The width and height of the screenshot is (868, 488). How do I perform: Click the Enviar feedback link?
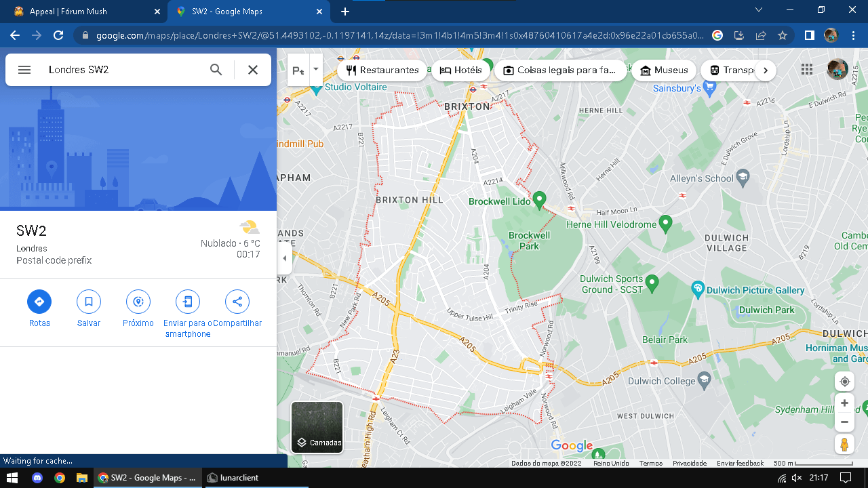point(740,464)
